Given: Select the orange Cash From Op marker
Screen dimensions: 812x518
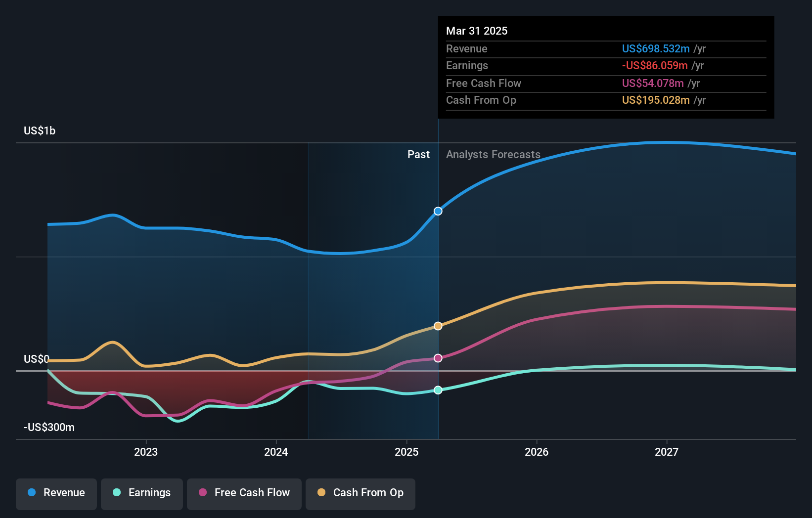Looking at the screenshot, I should coord(438,326).
